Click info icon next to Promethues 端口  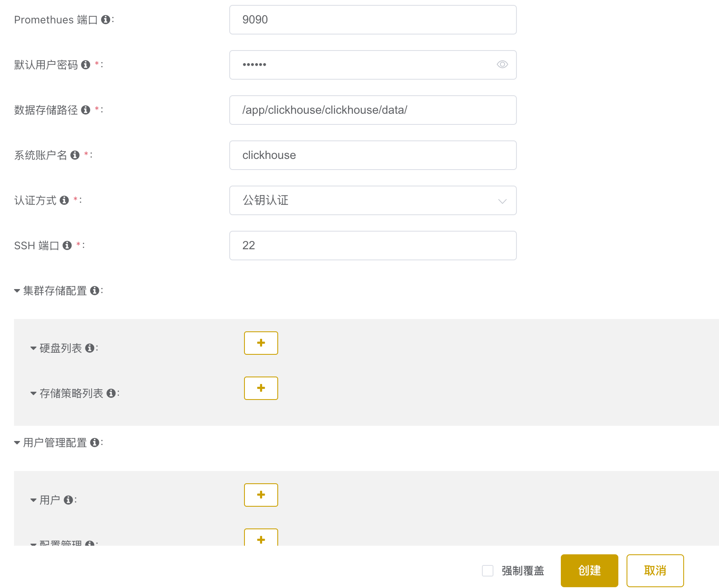[x=106, y=20]
